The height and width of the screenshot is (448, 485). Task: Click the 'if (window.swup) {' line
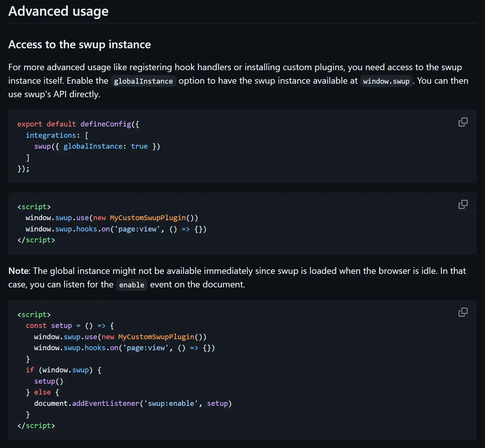point(64,370)
